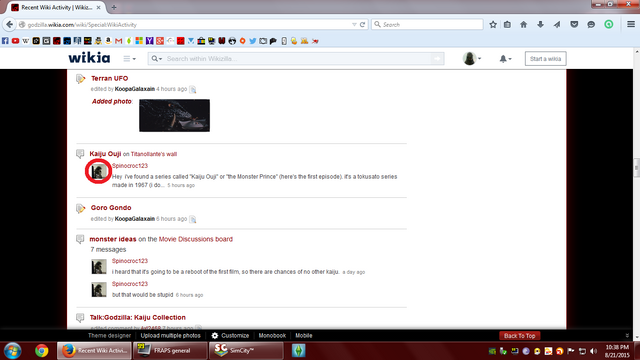Reload the page with the refresh icon

362,24
